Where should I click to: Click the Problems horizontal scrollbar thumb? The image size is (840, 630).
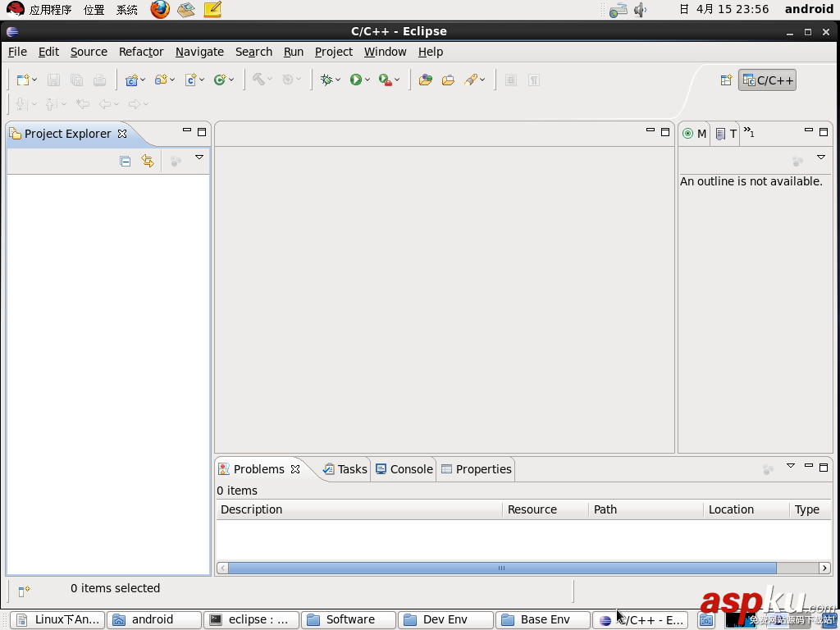pos(502,568)
